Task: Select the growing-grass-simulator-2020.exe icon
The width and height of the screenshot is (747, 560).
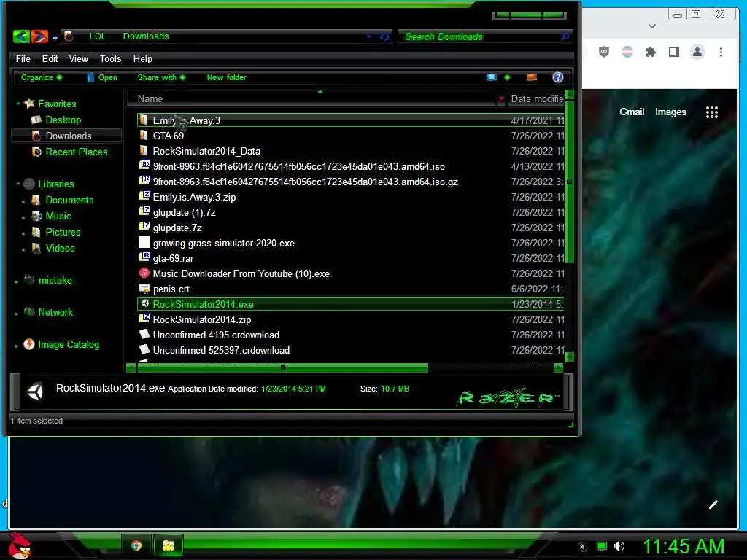Action: (x=144, y=242)
